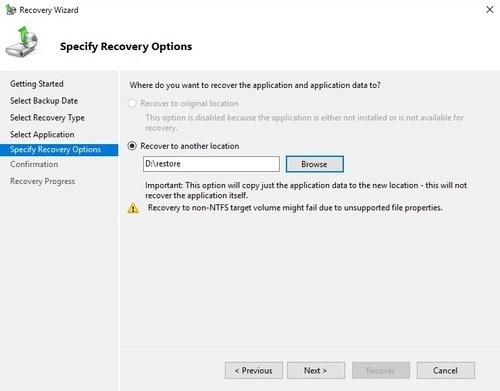
Task: Cancel the Recovery Wizard
Action: (445, 370)
